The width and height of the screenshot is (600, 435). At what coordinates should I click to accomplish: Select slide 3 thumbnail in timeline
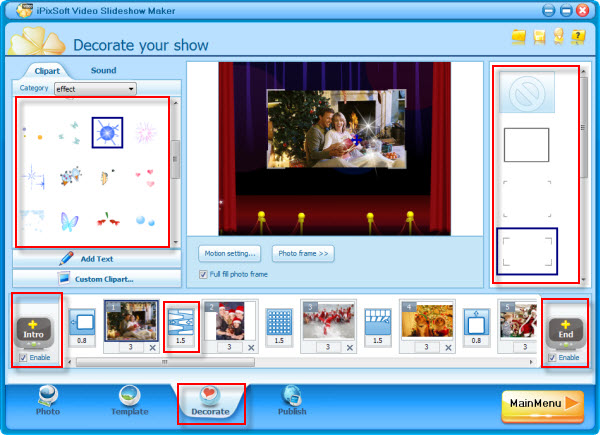[x=329, y=321]
